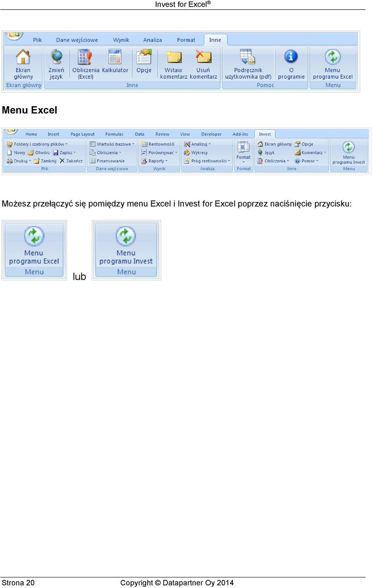Open Podręcznik użytkownika (pdf) icon
The width and height of the screenshot is (372, 588).
pyautogui.click(x=248, y=57)
